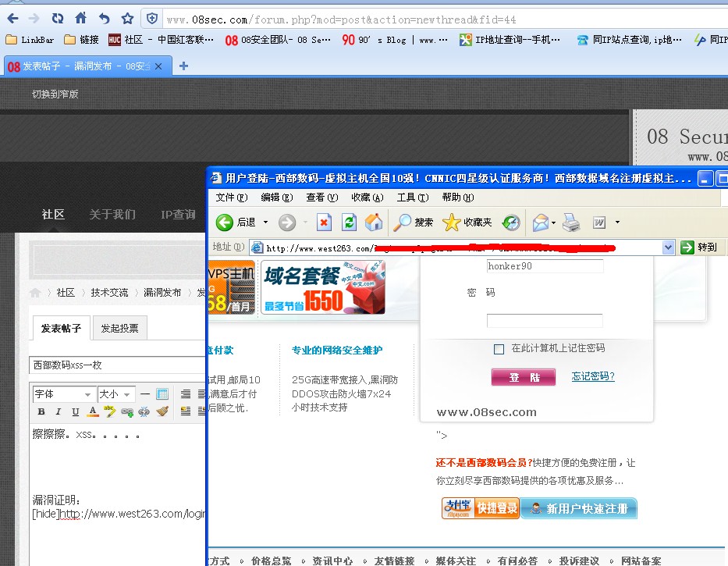Click the undo-close arrow icon in the outer browser
This screenshot has height=566, width=728.
click(104, 19)
